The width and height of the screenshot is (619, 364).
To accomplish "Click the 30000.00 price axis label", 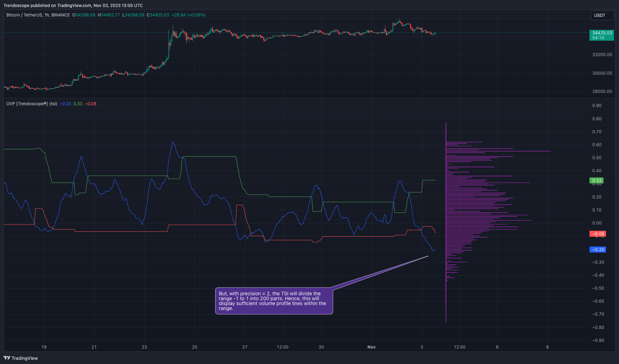I will point(602,73).
